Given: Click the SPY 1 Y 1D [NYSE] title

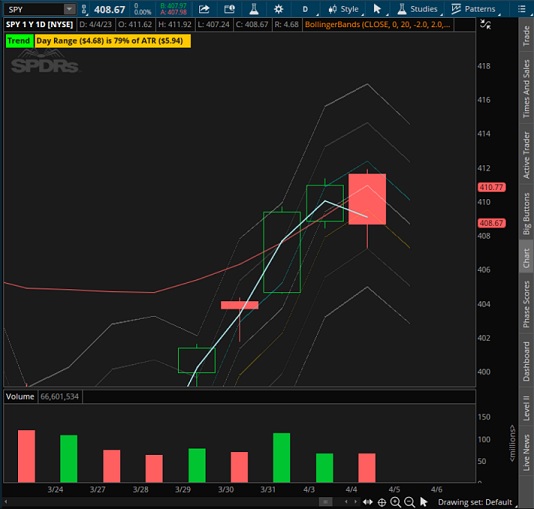Looking at the screenshot, I should [40, 25].
